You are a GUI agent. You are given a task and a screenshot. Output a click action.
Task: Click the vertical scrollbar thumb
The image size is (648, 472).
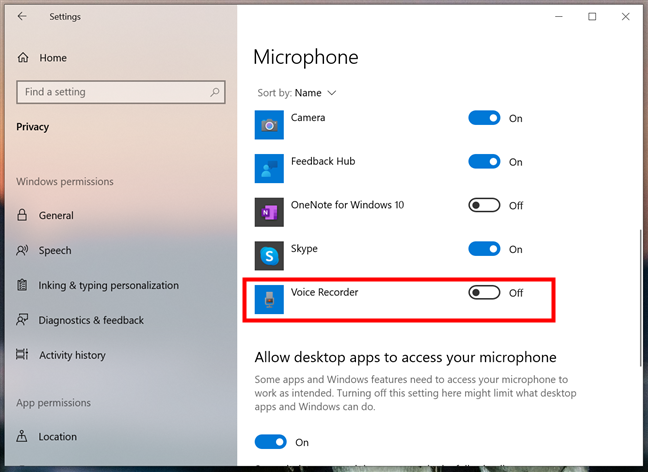pyautogui.click(x=641, y=298)
